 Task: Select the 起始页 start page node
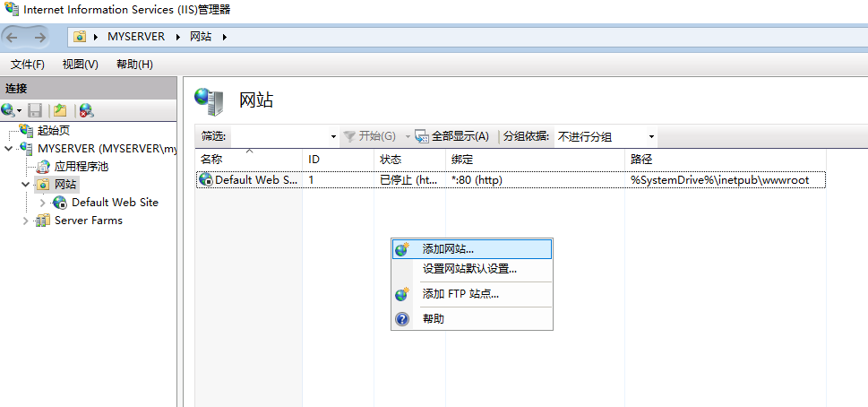pos(52,131)
